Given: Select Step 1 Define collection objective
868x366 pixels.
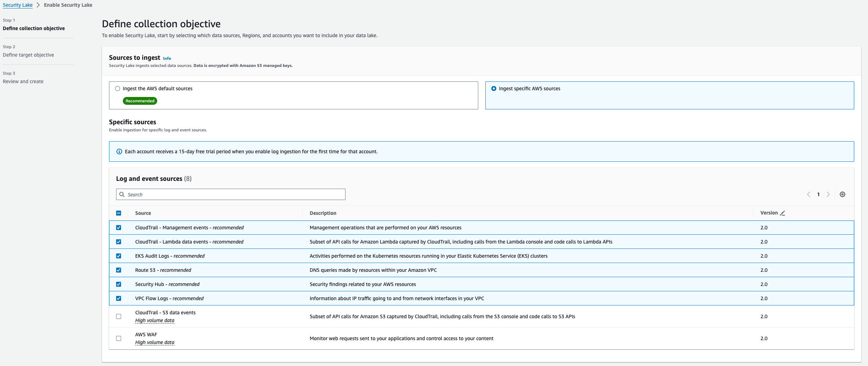Looking at the screenshot, I should tap(34, 28).
